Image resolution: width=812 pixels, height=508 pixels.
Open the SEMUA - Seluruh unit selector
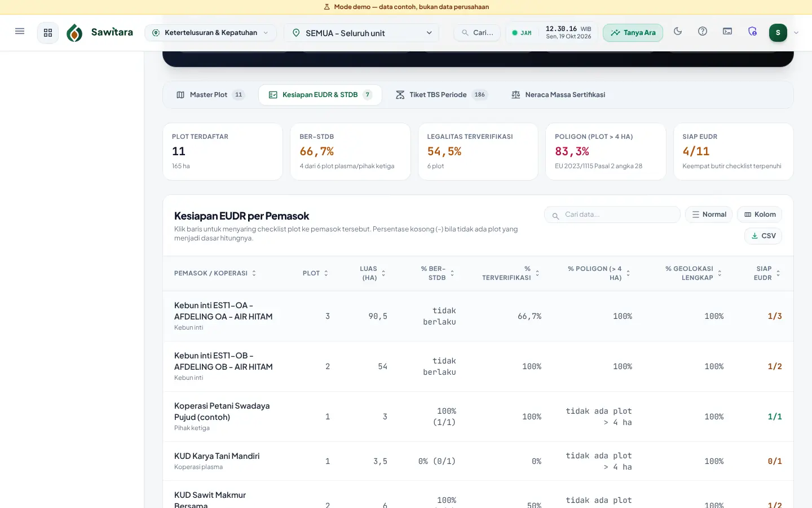pos(361,33)
